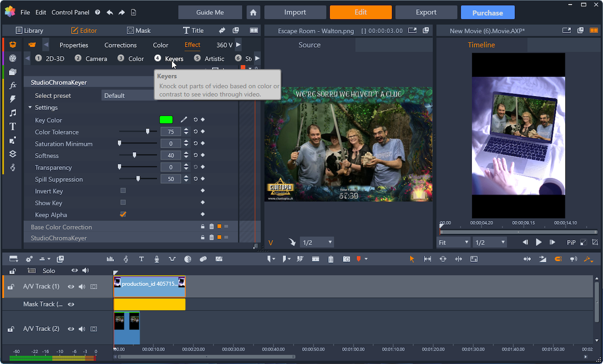Open the Audio Mixer icon on the toolbar

click(111, 259)
